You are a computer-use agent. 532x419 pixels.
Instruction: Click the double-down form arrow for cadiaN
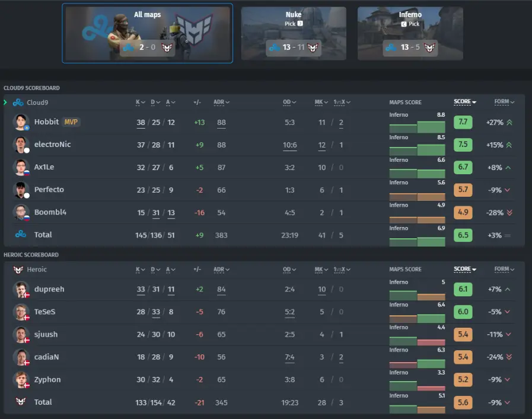[x=509, y=357]
